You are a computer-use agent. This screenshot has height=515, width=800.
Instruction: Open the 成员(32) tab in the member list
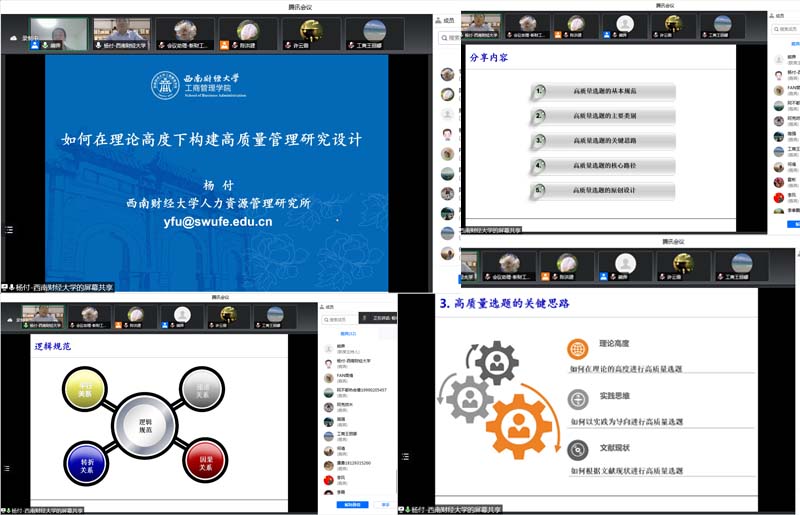(347, 334)
